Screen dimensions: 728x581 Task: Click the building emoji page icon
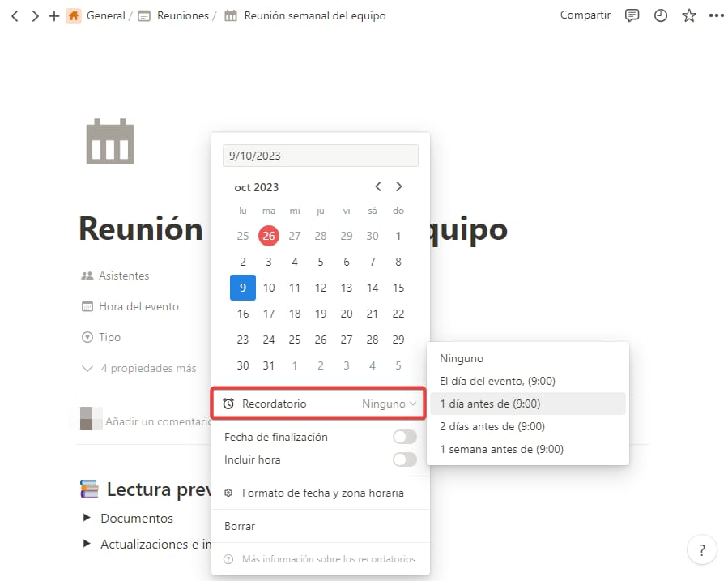[x=109, y=141]
